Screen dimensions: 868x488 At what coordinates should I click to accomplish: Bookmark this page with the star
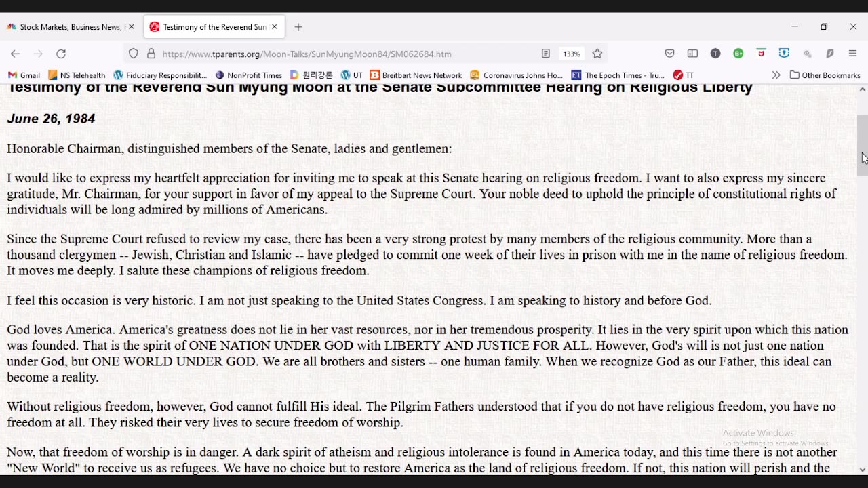[597, 54]
